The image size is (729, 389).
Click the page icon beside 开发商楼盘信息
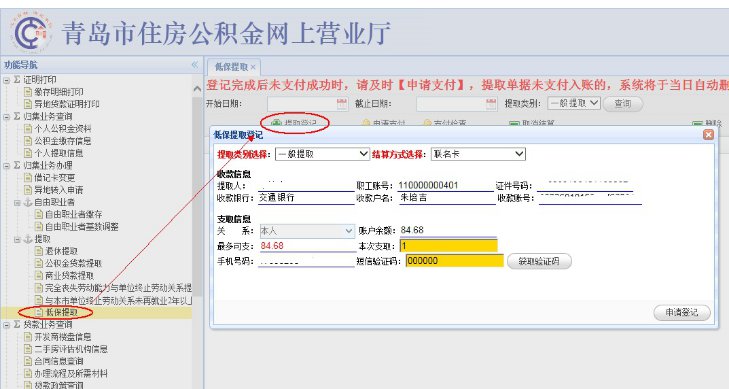point(28,336)
